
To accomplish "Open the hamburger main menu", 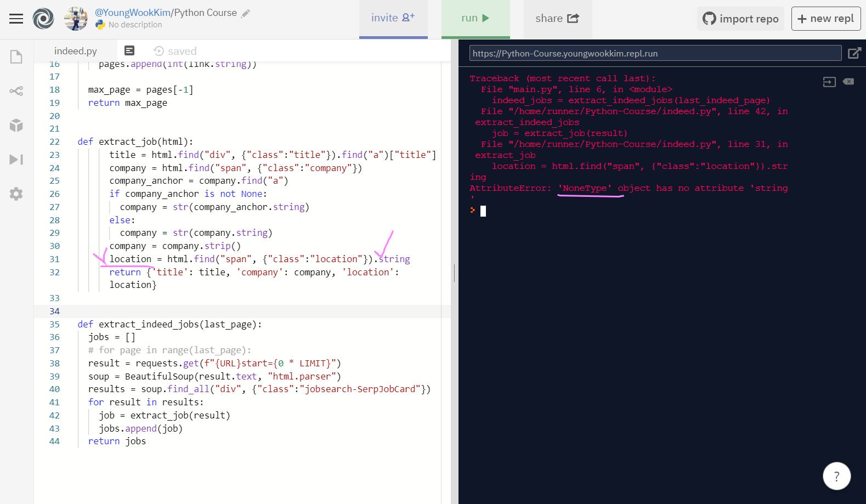I will click(x=16, y=19).
